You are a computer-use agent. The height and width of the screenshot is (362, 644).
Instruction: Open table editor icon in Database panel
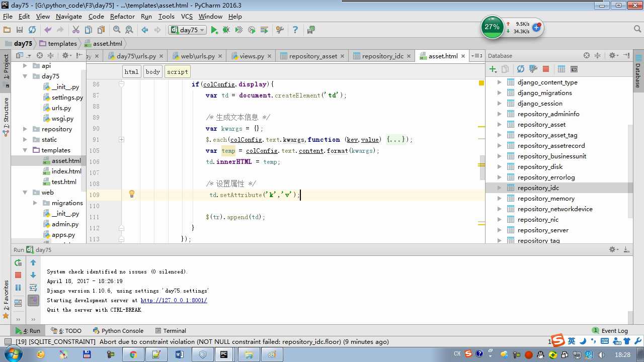(561, 69)
